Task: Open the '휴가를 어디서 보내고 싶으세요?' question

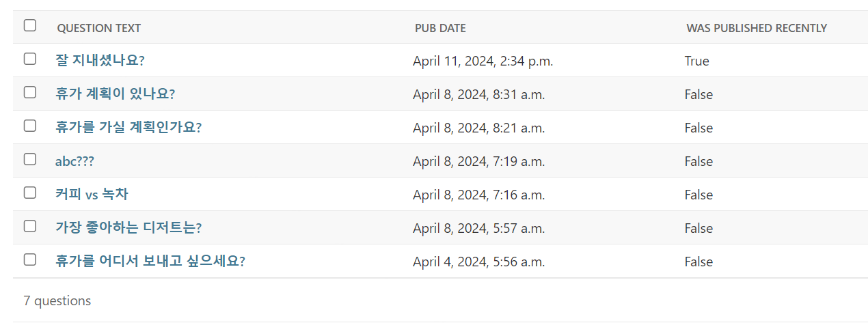Action: click(150, 261)
